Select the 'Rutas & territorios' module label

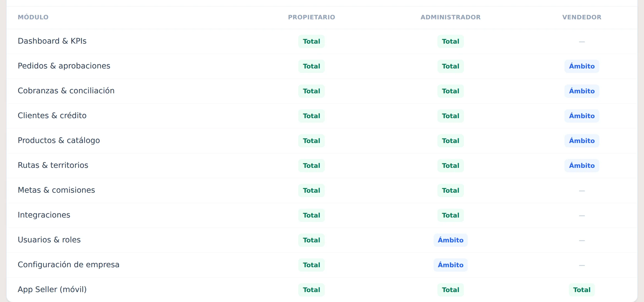pos(53,165)
